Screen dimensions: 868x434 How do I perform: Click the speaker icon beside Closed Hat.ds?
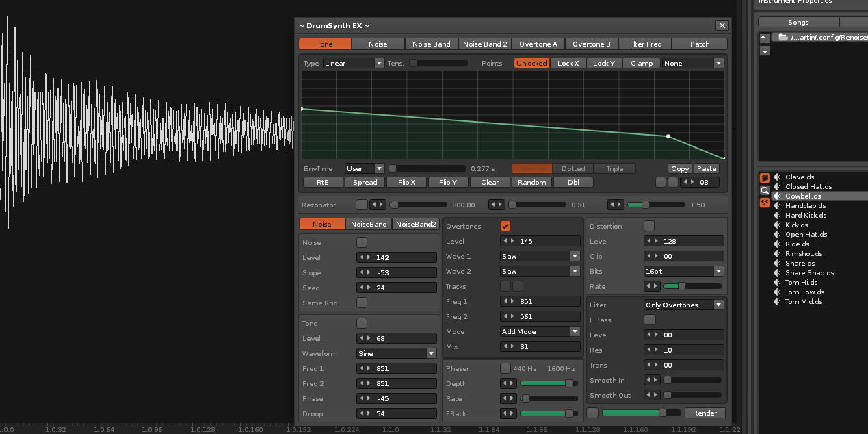pos(778,187)
